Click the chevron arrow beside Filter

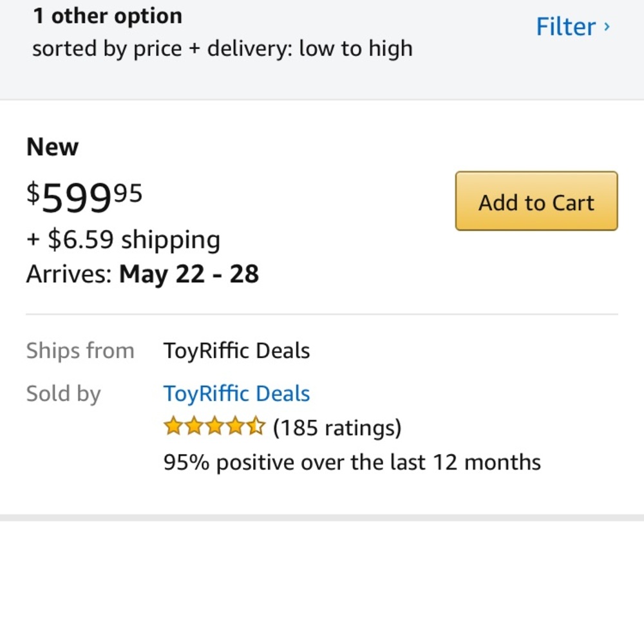(606, 27)
